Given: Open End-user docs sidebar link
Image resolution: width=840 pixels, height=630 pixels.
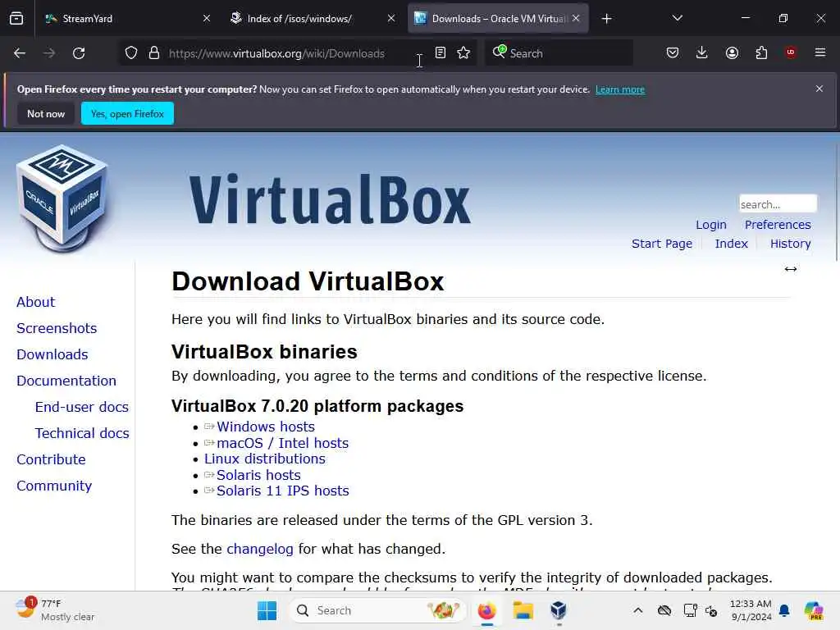Looking at the screenshot, I should (x=81, y=407).
